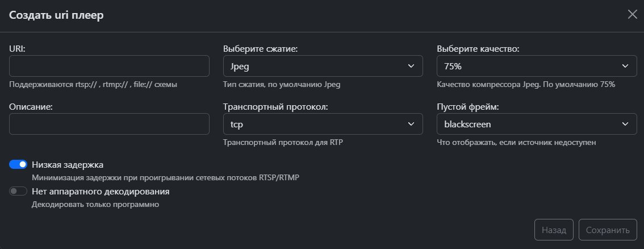Focus the Описание text field
Image resolution: width=644 pixels, height=249 pixels.
(x=110, y=124)
